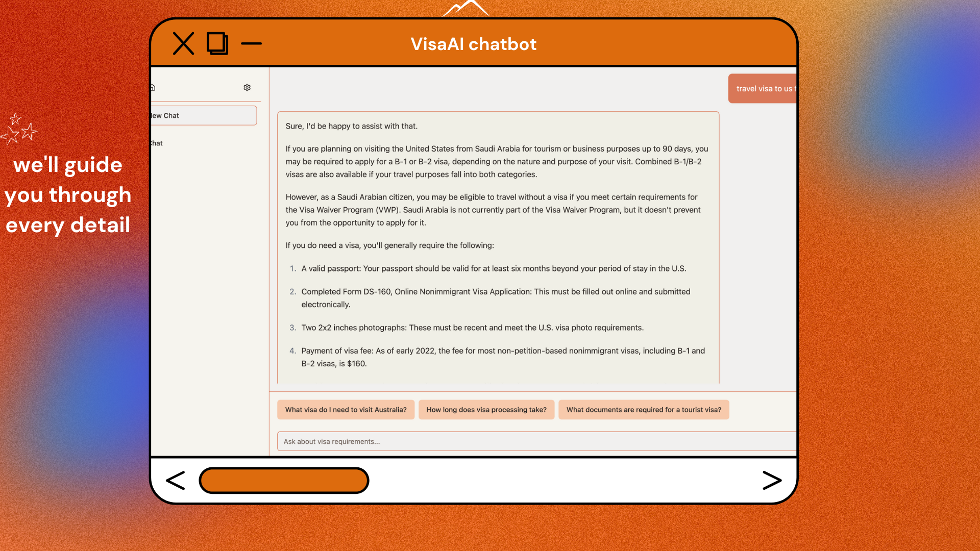980x551 pixels.
Task: Click the dash minimize icon in header
Action: (x=251, y=43)
